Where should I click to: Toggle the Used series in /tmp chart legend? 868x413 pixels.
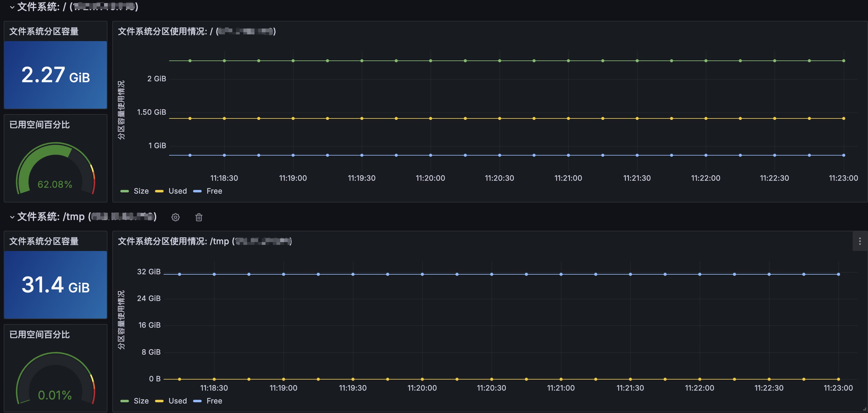tap(178, 401)
